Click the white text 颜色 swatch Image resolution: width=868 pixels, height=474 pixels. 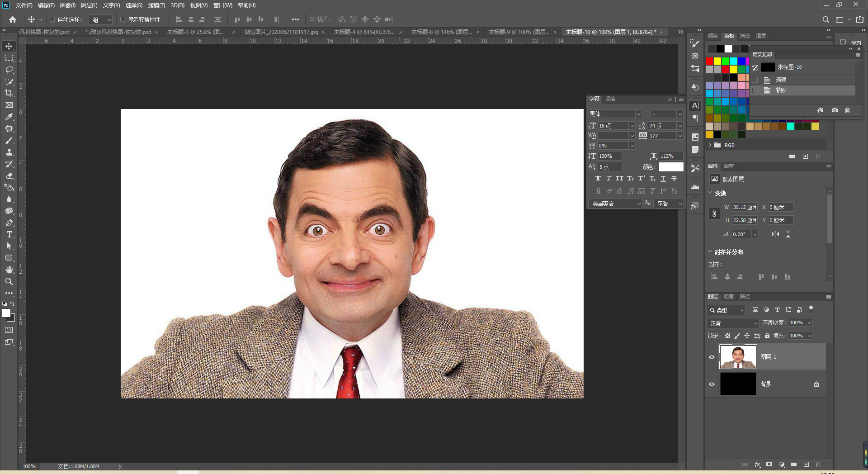click(x=671, y=167)
